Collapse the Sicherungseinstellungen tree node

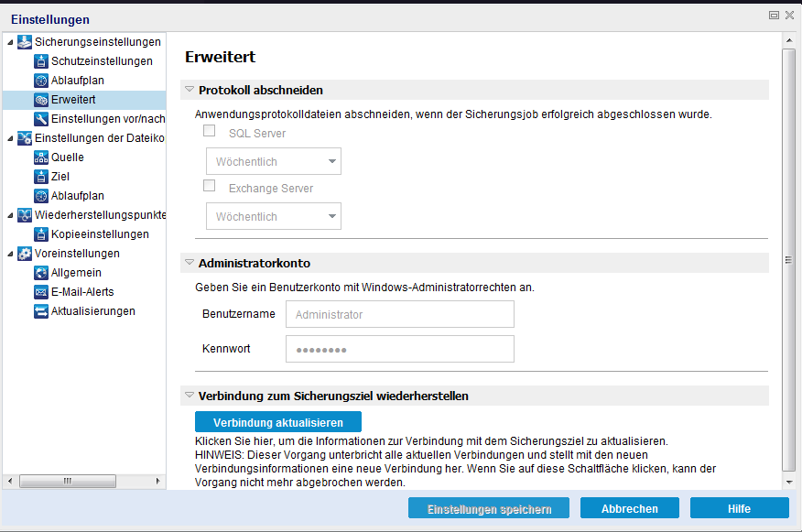(x=10, y=42)
